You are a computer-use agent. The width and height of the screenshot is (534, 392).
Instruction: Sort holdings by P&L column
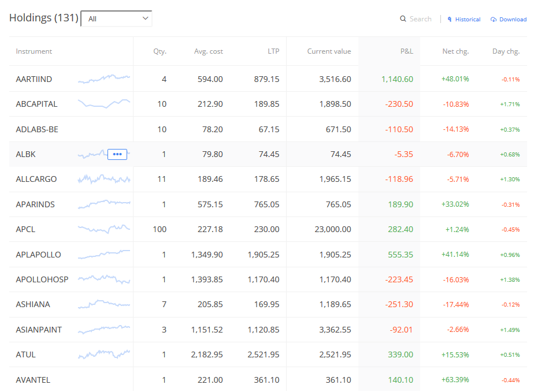[x=407, y=51]
